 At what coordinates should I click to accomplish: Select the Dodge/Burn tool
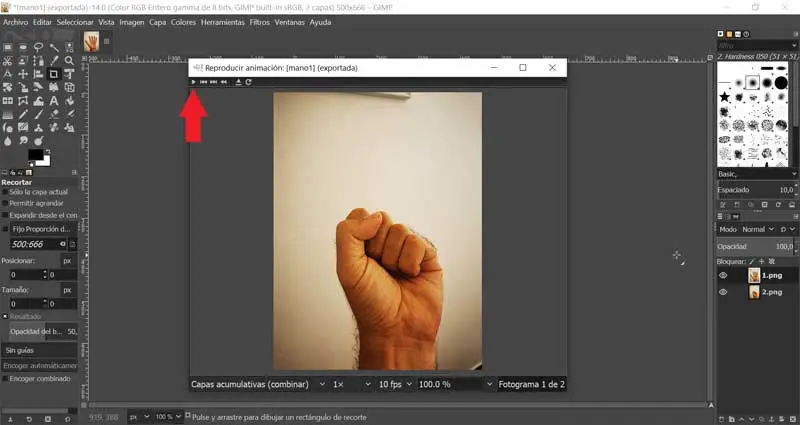(38, 141)
